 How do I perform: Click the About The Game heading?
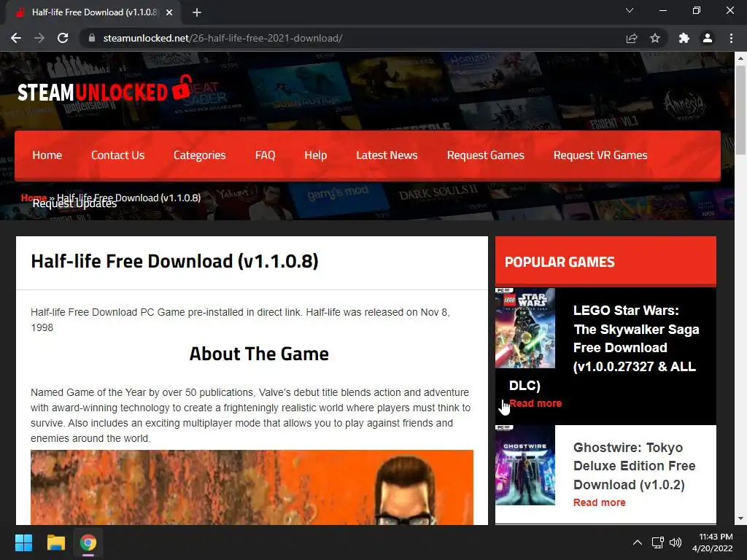(259, 354)
